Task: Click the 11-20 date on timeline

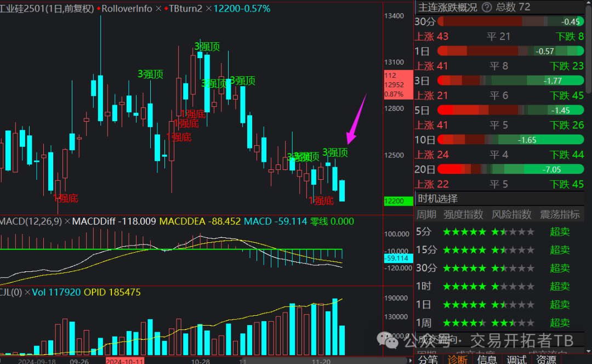Action: tap(321, 361)
